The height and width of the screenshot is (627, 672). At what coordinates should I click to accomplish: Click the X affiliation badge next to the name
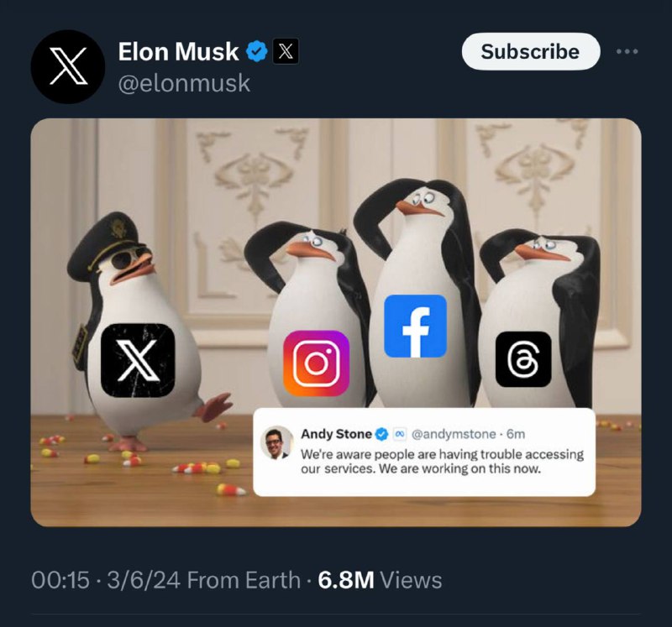286,52
